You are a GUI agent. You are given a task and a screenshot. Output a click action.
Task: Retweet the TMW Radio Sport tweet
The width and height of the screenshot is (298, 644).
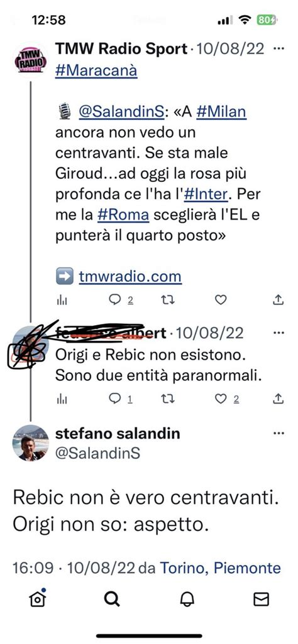click(x=167, y=300)
